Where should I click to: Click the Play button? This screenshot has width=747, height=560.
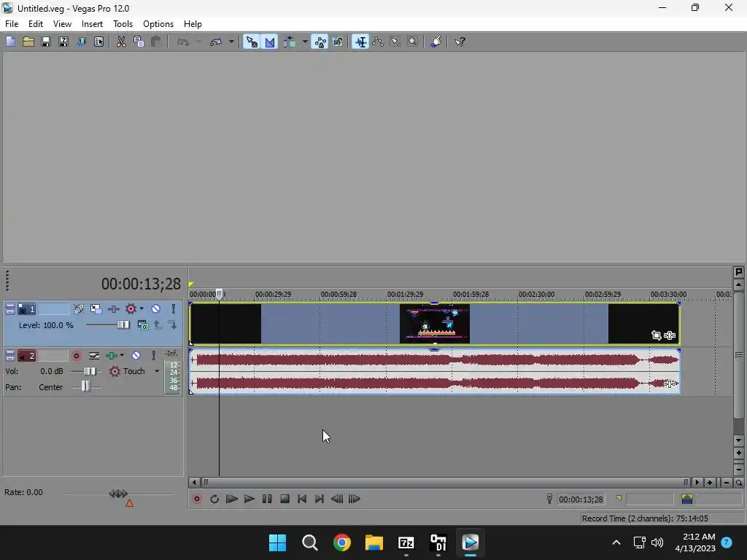249,499
